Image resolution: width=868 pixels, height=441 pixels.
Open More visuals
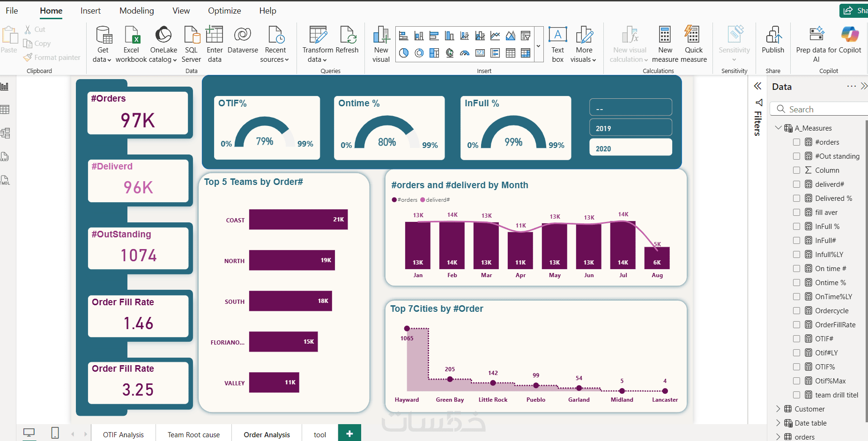coord(584,44)
